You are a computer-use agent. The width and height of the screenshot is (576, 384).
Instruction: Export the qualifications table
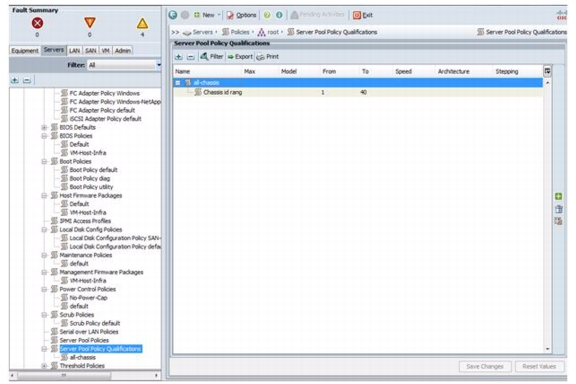[240, 57]
